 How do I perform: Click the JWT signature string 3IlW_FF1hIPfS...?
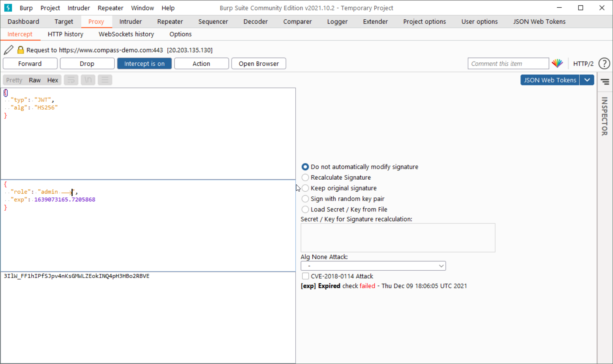tap(77, 276)
